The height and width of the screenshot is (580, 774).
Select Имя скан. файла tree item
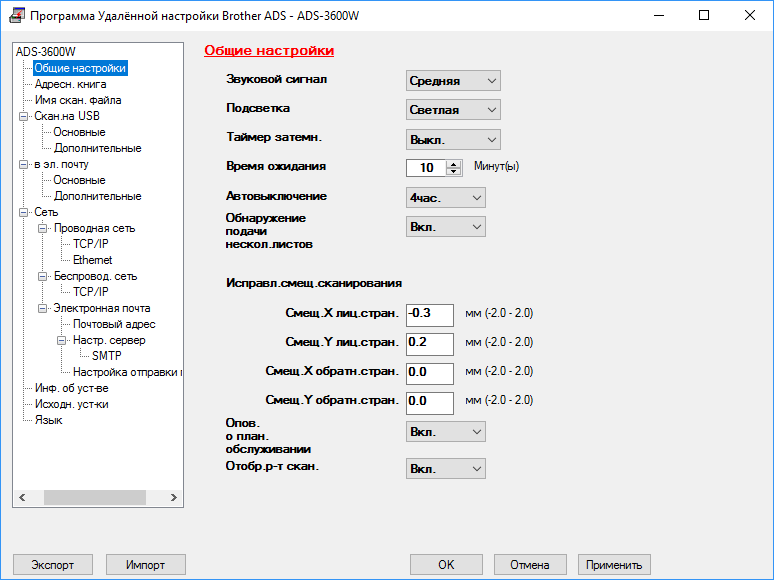(78, 100)
